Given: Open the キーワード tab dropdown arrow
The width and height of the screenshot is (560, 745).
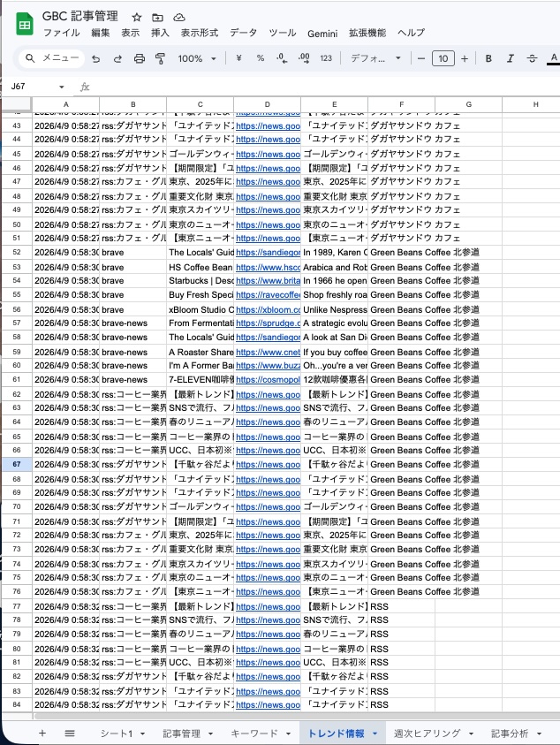Looking at the screenshot, I should coord(288,734).
